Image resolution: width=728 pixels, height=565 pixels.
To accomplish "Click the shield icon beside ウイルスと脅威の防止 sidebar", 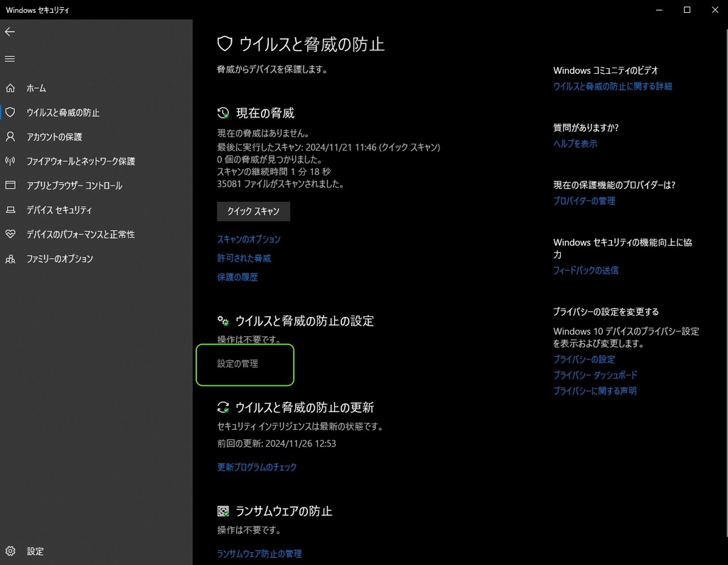I will coord(10,112).
